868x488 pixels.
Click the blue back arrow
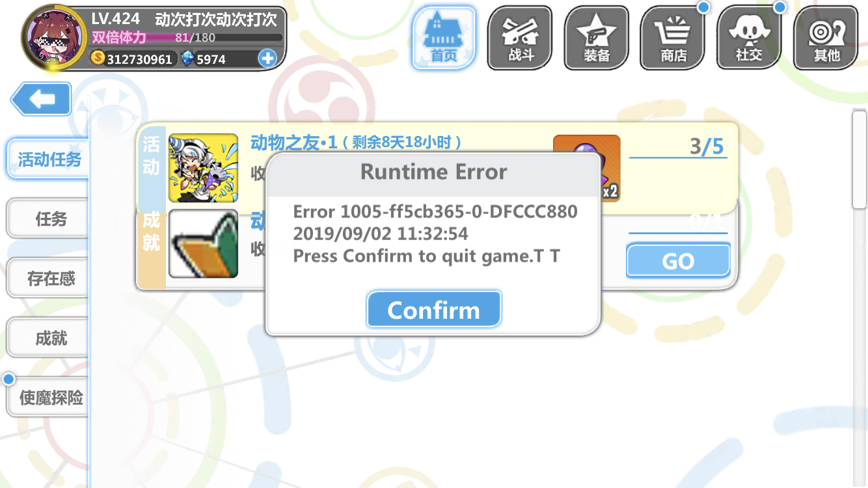(41, 99)
